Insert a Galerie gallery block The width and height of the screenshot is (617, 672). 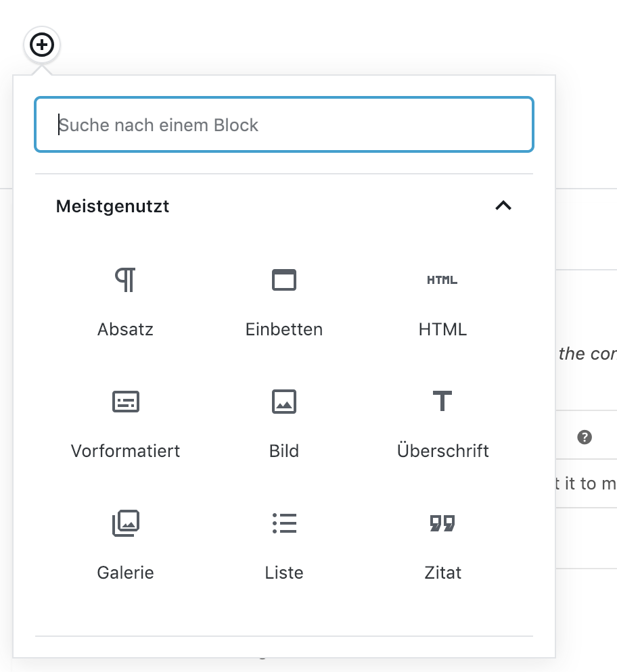pos(125,545)
